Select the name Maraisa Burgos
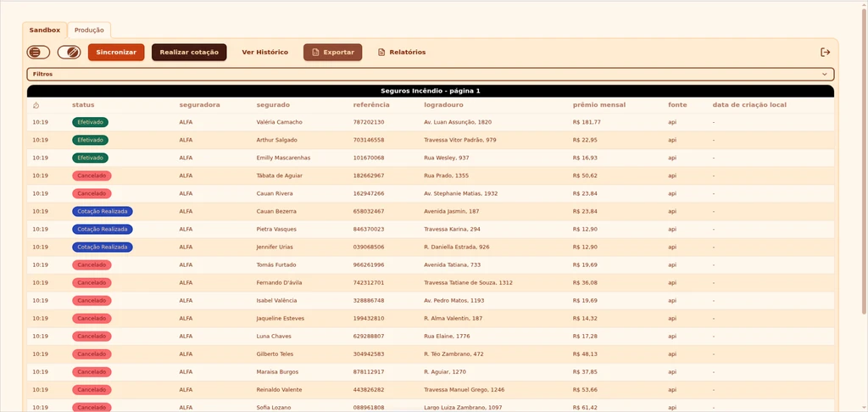The width and height of the screenshot is (868, 412). point(277,371)
